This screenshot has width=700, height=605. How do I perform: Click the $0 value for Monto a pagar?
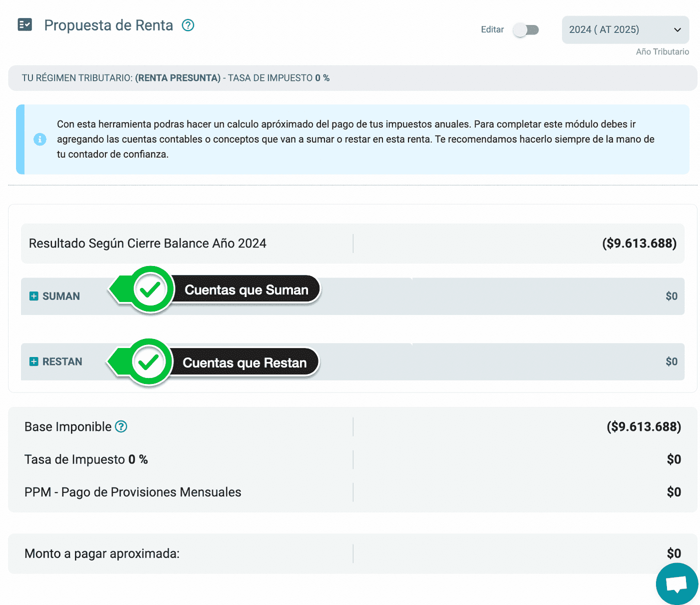click(x=674, y=553)
